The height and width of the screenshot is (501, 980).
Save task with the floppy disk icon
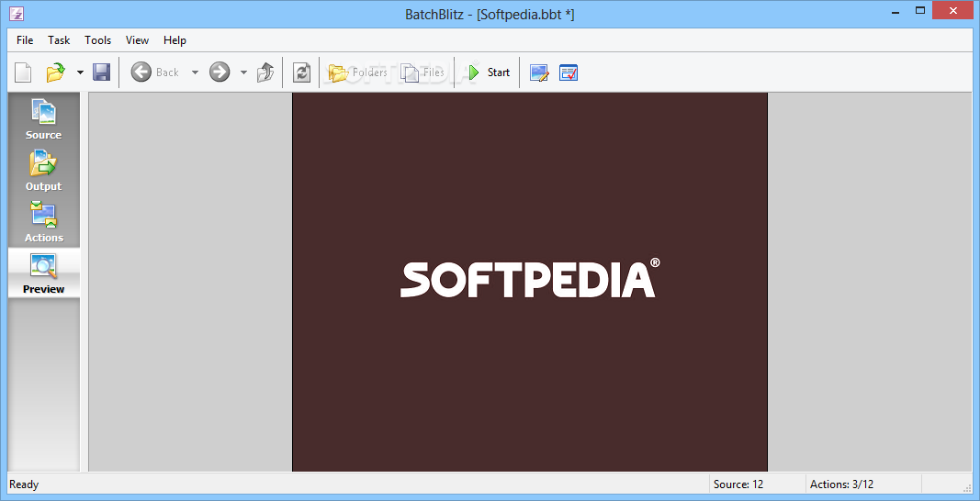(101, 72)
